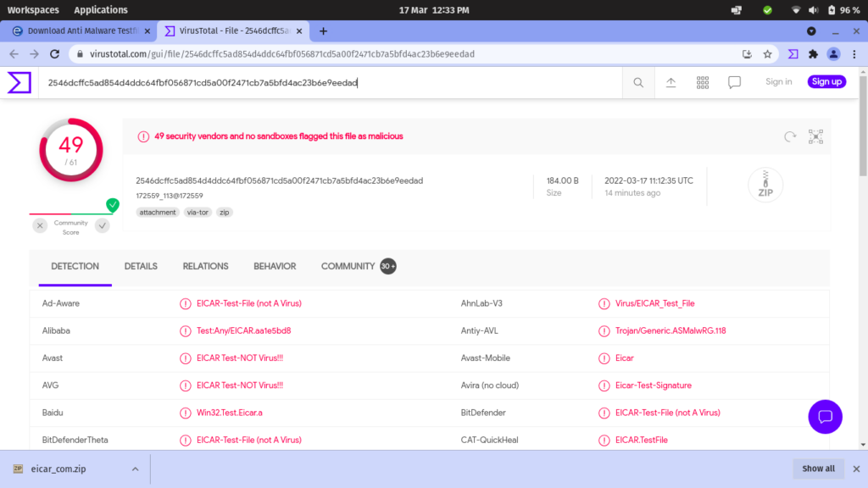Image resolution: width=868 pixels, height=488 pixels.
Task: Click the via-tor tag
Action: [198, 213]
